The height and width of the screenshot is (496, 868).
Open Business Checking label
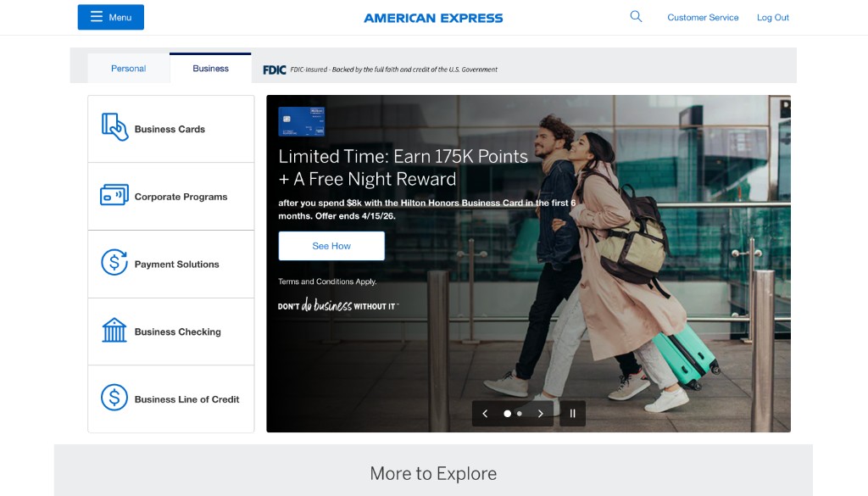(178, 332)
